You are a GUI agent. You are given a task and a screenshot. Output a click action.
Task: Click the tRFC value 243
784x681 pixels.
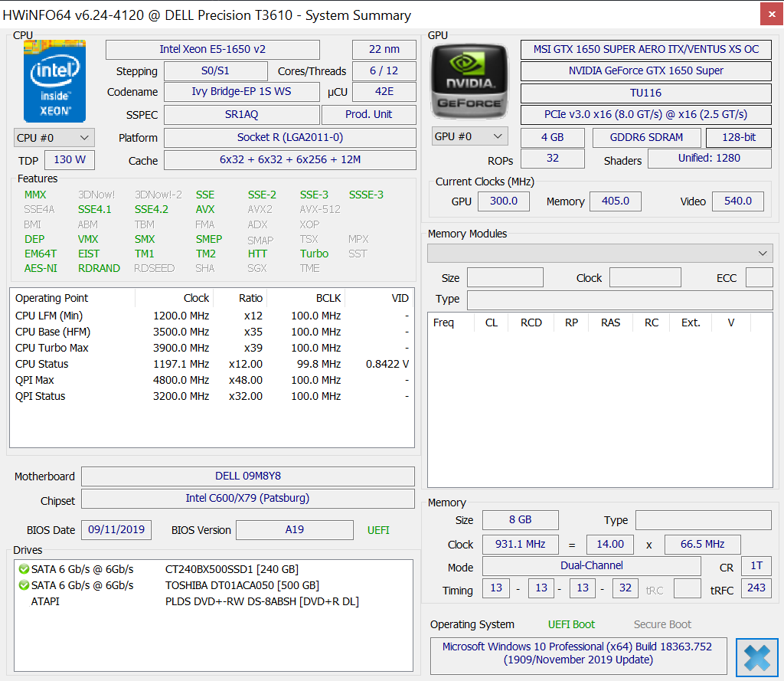pyautogui.click(x=756, y=588)
